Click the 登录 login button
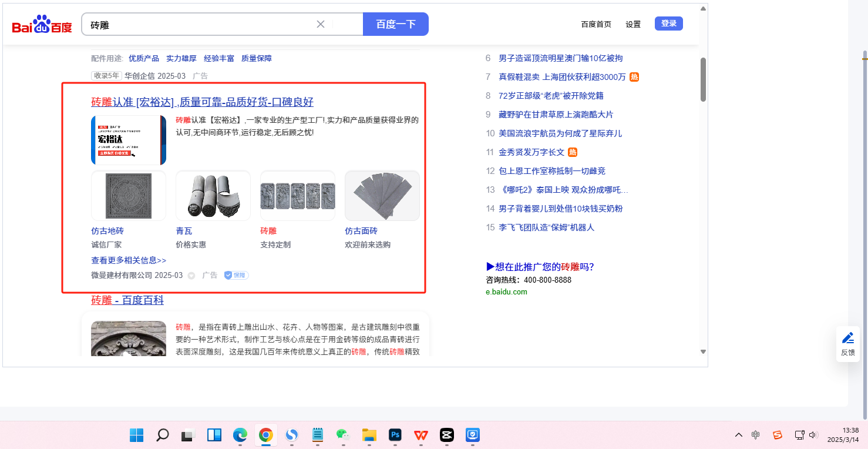868x449 pixels. (x=669, y=24)
